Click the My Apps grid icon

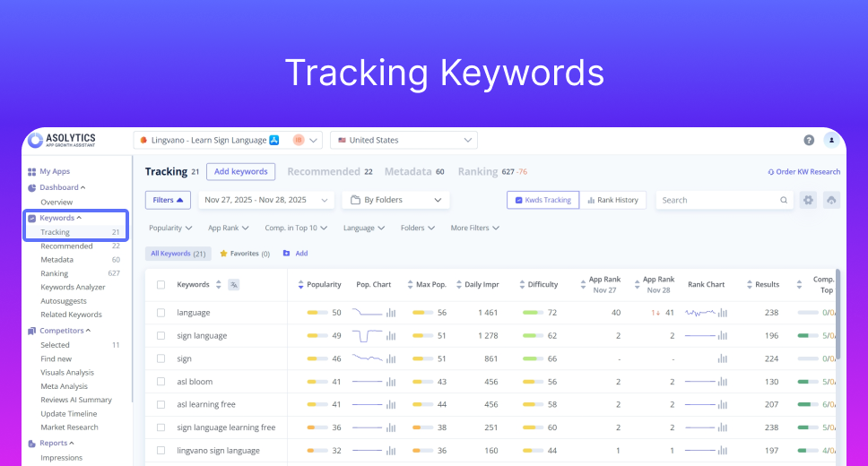(31, 171)
